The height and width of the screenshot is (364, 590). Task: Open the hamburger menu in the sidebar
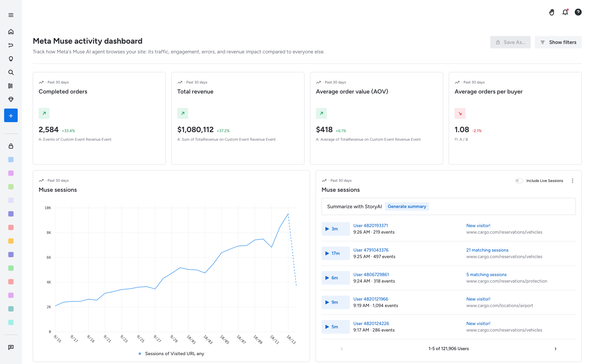[x=11, y=15]
